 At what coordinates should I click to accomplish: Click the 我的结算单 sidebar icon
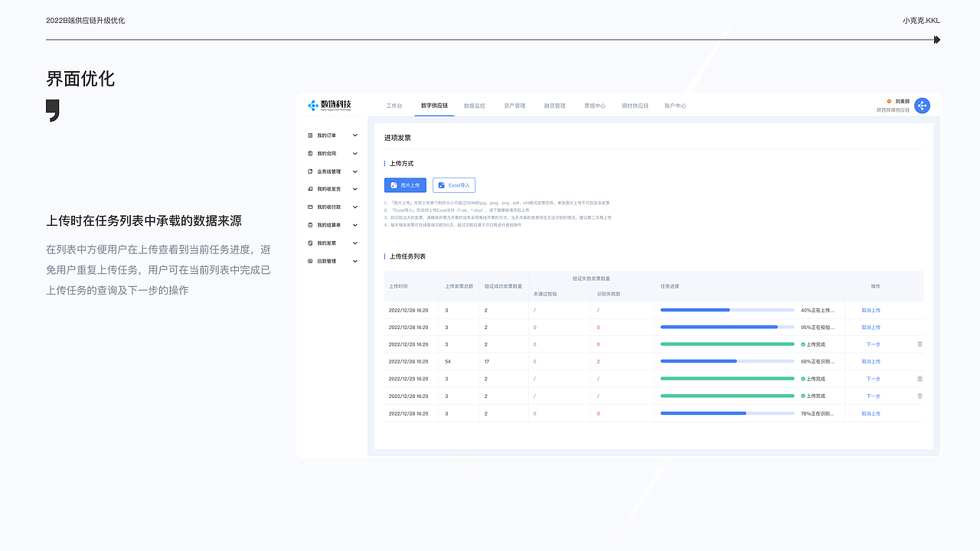[x=310, y=225]
